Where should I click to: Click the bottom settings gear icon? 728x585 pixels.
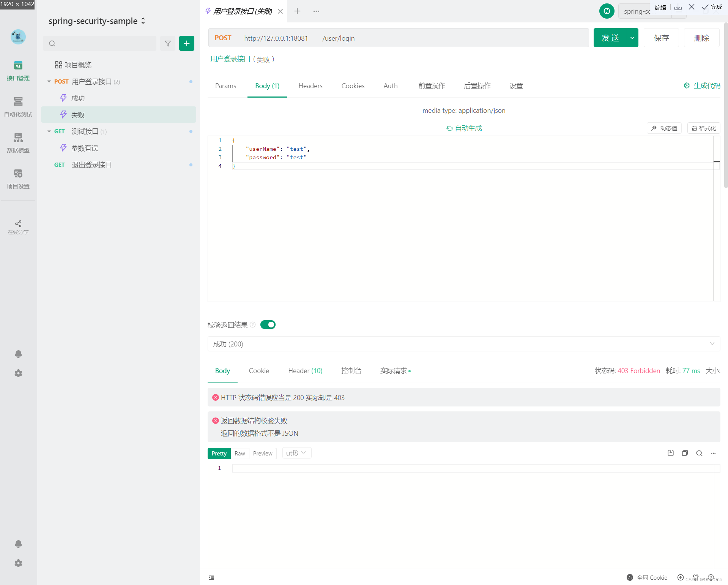(18, 563)
